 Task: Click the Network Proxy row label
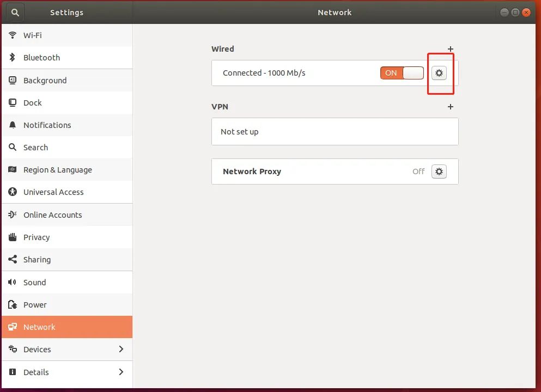click(252, 171)
